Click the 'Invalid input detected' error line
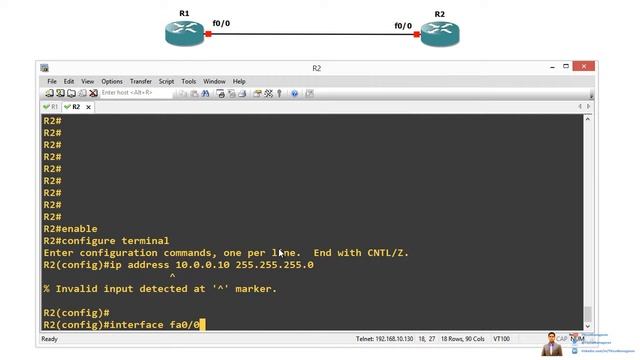Image resolution: width=640 pixels, height=360 pixels. click(x=160, y=289)
